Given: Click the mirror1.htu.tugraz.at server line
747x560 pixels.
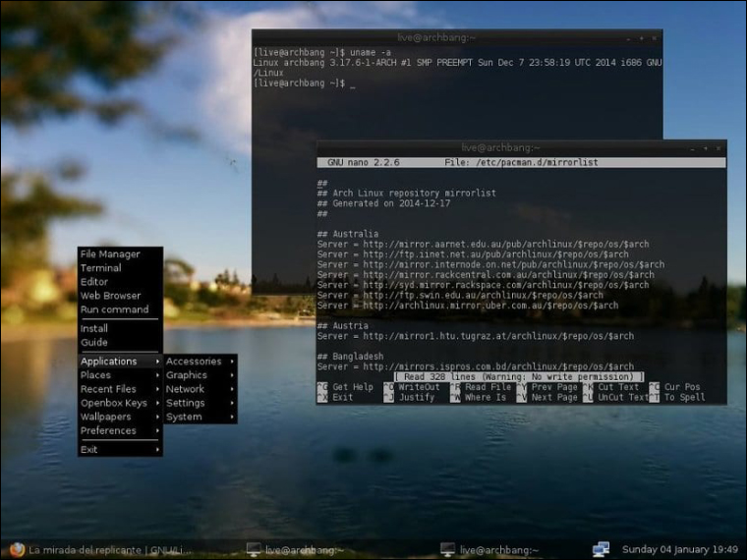Looking at the screenshot, I should pyautogui.click(x=476, y=336).
